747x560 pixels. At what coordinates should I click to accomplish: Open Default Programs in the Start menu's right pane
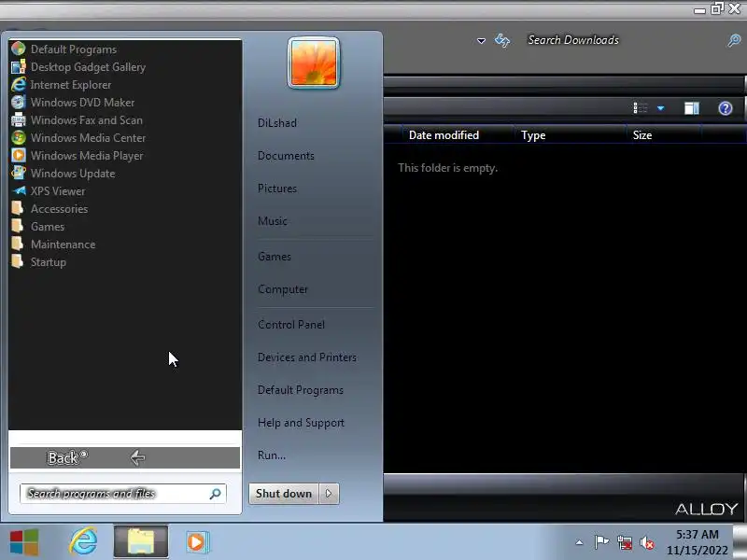tap(301, 390)
